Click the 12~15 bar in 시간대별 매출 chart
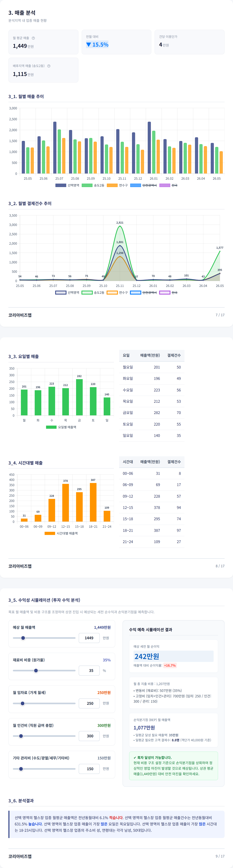Image resolution: width=233 pixels, height=868 pixels. click(x=66, y=503)
